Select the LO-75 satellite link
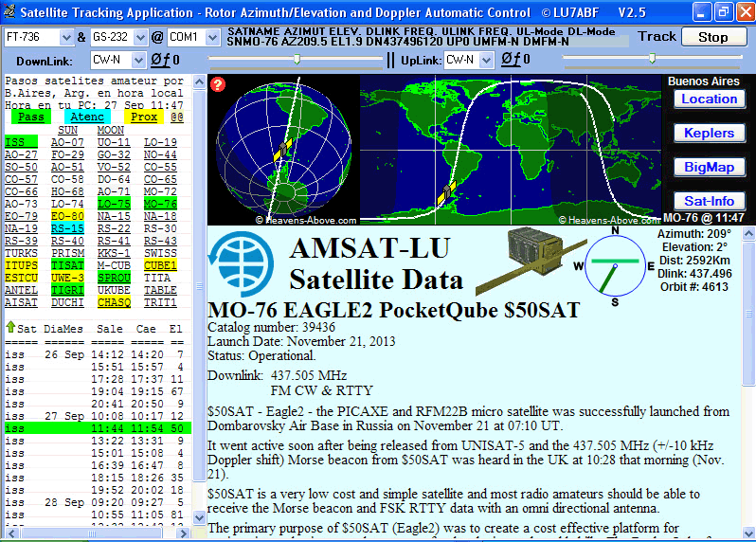The image size is (756, 542). 114,204
